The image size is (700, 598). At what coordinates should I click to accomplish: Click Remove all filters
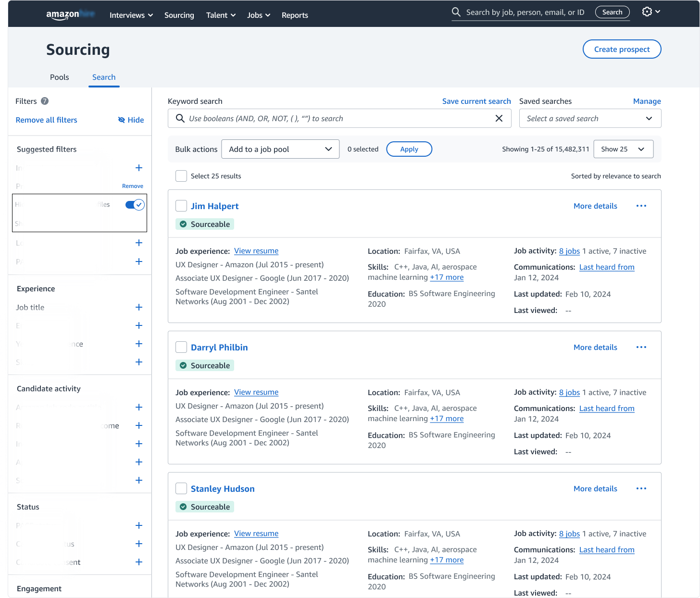(x=46, y=120)
